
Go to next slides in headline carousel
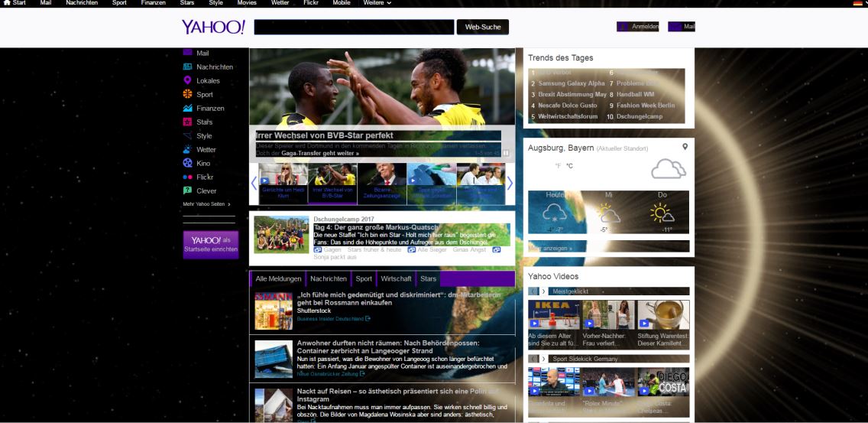point(510,183)
